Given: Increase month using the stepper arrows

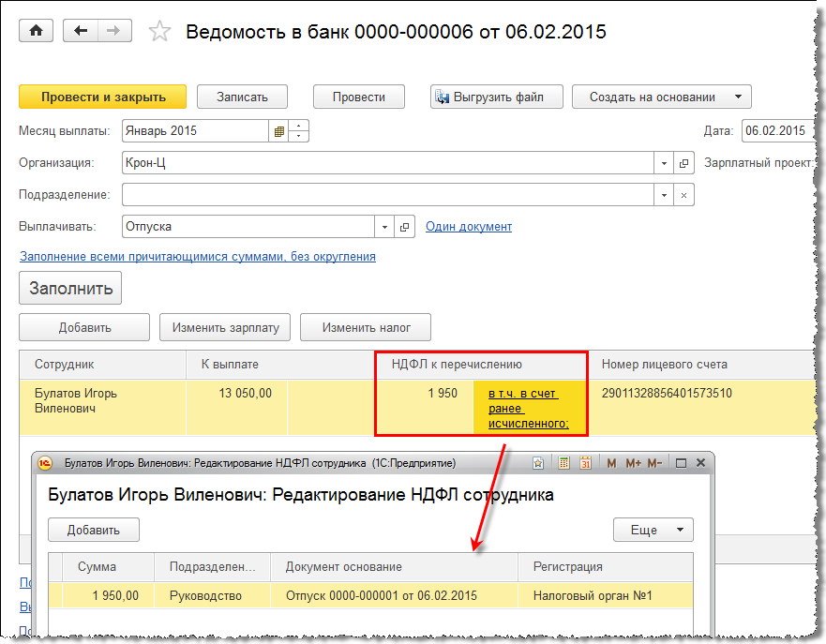Looking at the screenshot, I should click(299, 127).
